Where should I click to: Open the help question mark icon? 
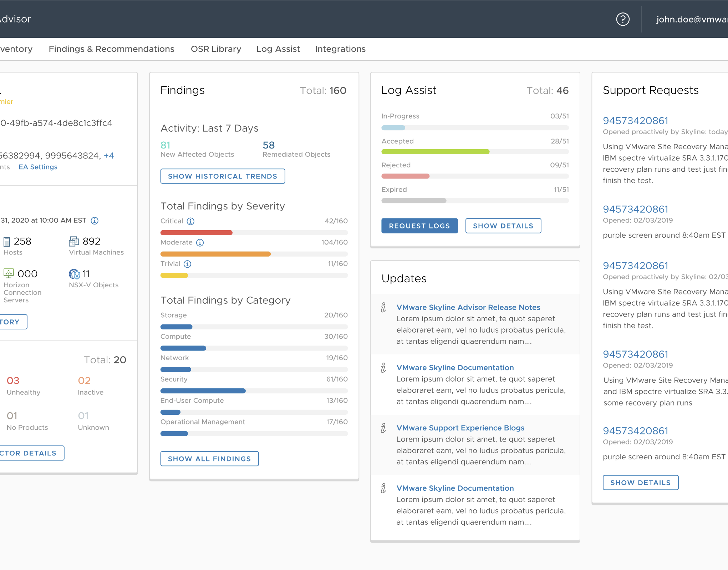tap(623, 19)
